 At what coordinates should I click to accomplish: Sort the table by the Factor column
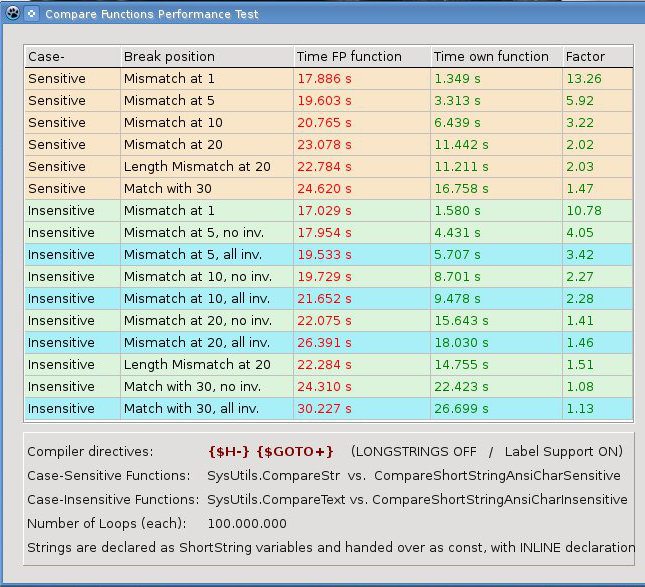(596, 57)
